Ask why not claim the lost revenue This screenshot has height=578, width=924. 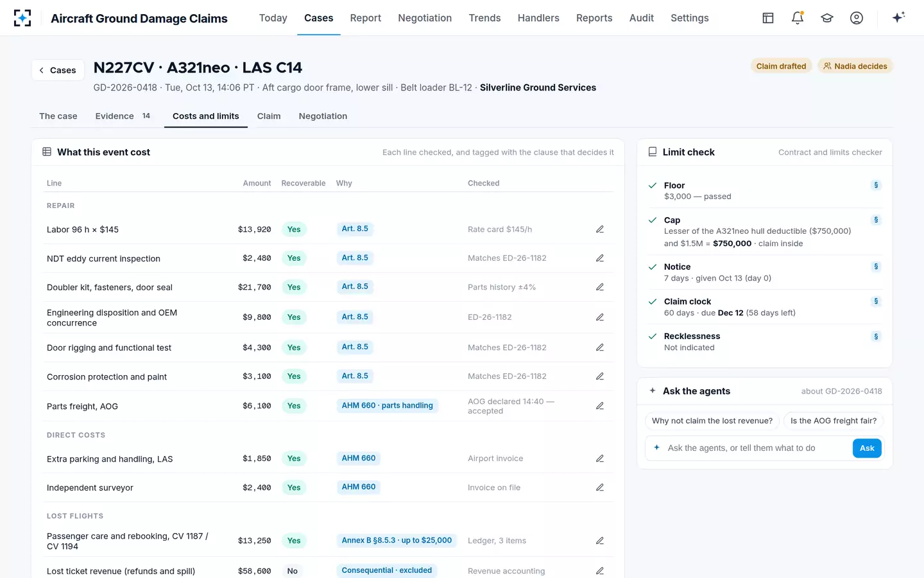click(712, 421)
